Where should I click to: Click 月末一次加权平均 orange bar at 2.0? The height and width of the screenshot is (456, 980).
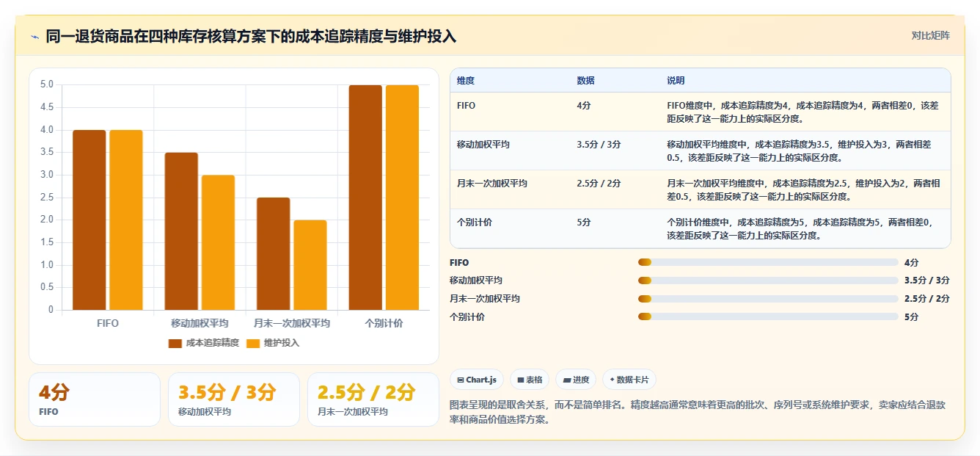(310, 265)
